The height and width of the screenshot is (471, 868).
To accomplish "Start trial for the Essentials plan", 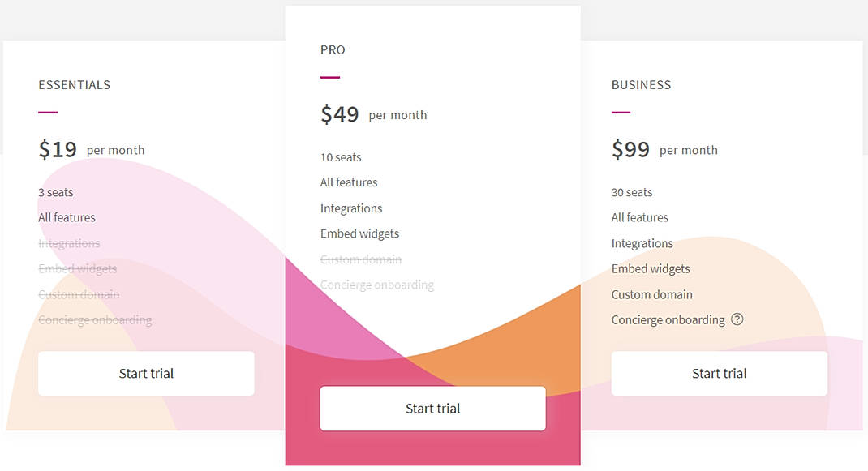I will click(x=145, y=373).
